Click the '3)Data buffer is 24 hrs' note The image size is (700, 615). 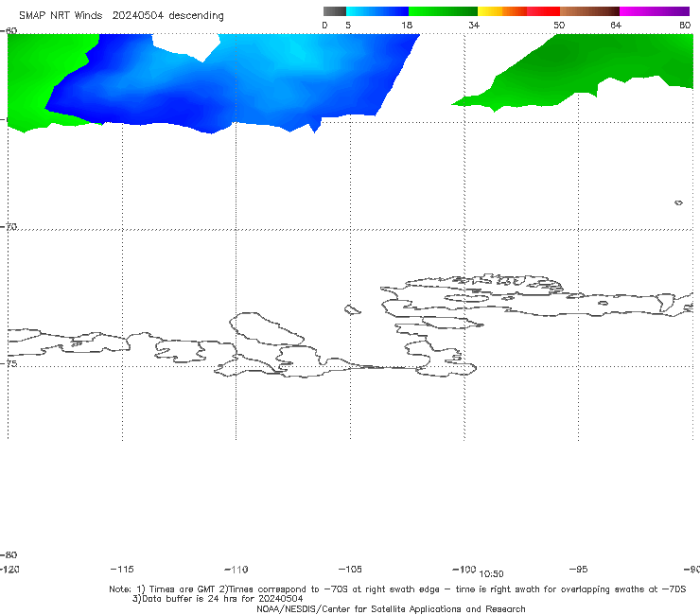tap(186, 599)
